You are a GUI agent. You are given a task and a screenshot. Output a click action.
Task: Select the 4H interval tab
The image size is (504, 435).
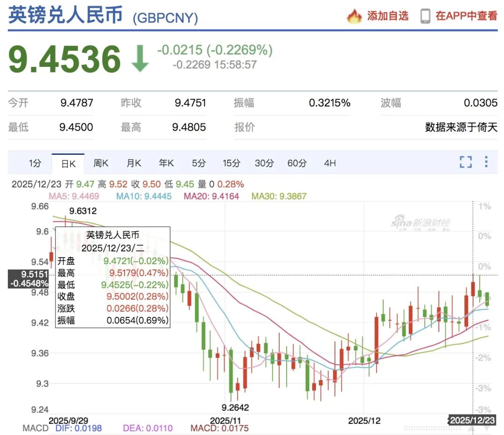(329, 163)
